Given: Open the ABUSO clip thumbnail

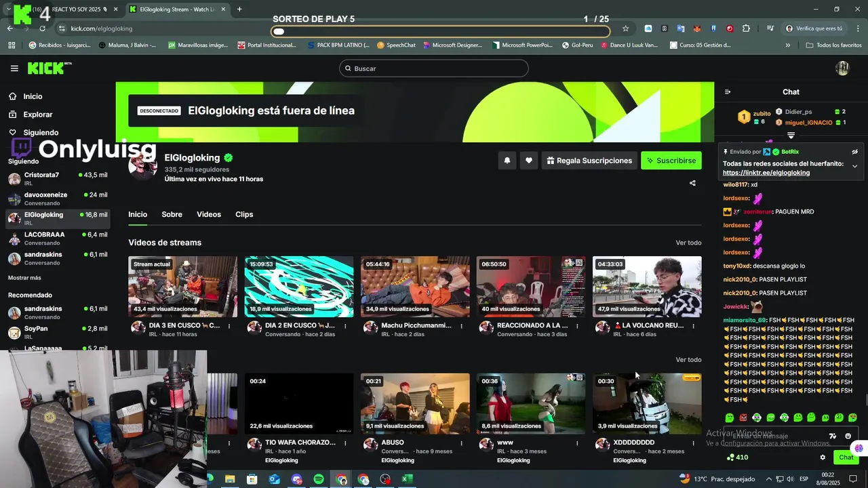Looking at the screenshot, I should click(415, 404).
